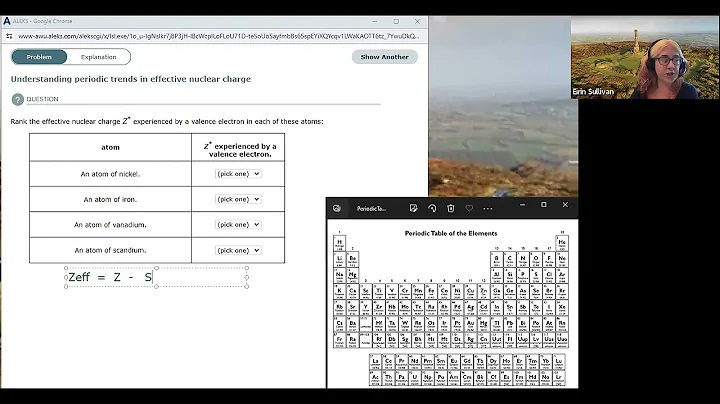Click the ALEKS logo in Chrome title bar
Viewport: 720px width, 404px height.
click(x=6, y=21)
